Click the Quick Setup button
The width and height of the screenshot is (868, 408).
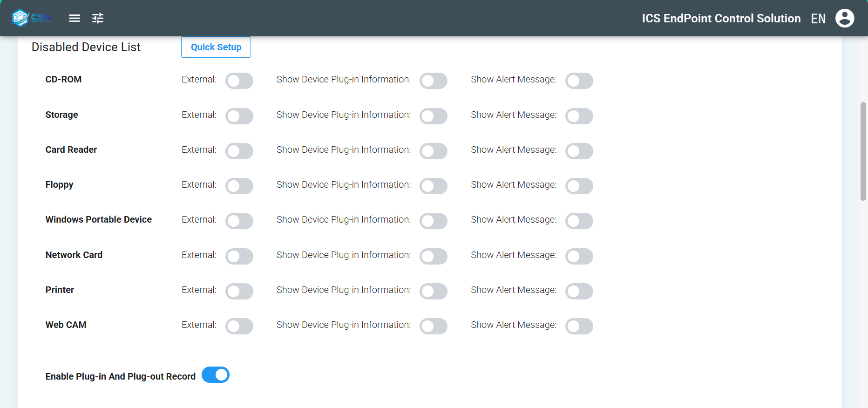[216, 47]
